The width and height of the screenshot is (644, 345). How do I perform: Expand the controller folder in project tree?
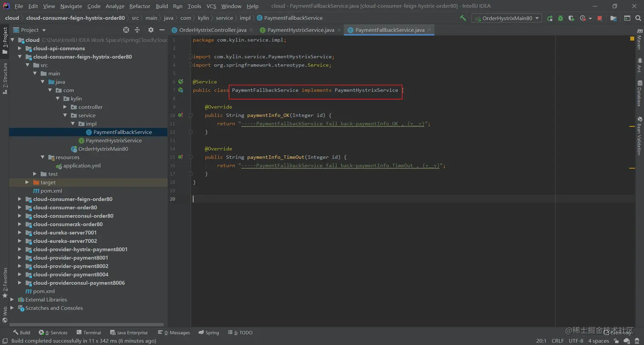tap(65, 107)
